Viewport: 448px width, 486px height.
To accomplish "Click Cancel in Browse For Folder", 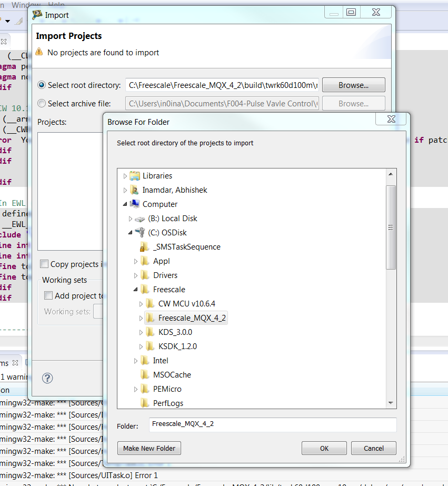I will [x=373, y=448].
